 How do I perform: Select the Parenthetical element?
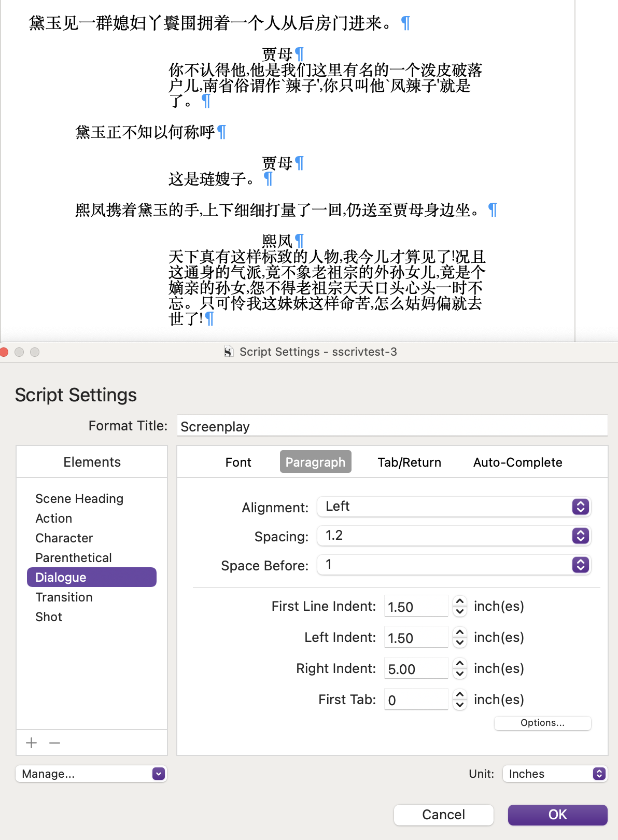pos(74,557)
